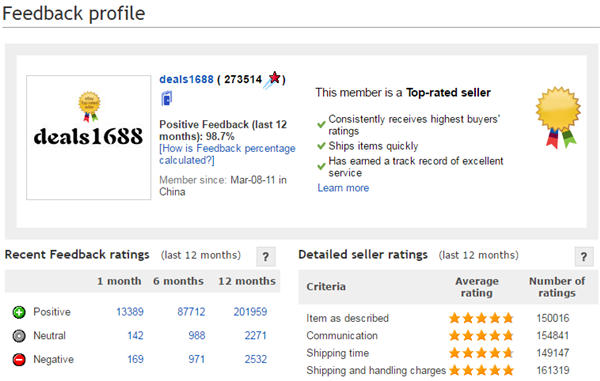Click the gold Top-rated seller ribbon badge
The height and width of the screenshot is (381, 600).
(x=558, y=117)
